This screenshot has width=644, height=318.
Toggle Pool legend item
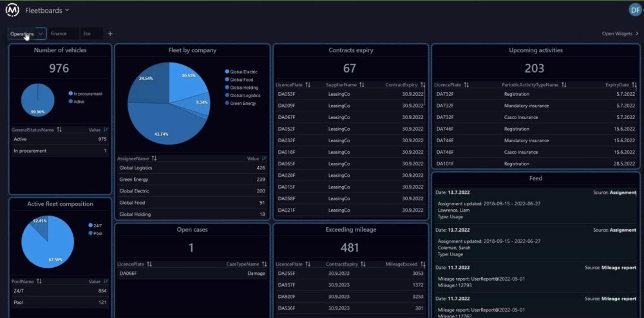click(x=95, y=233)
